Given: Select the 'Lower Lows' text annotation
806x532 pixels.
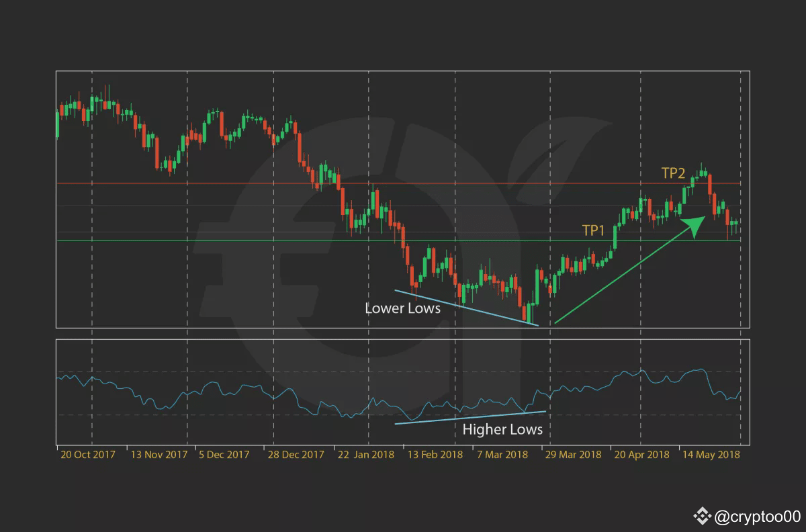Looking at the screenshot, I should coord(402,308).
